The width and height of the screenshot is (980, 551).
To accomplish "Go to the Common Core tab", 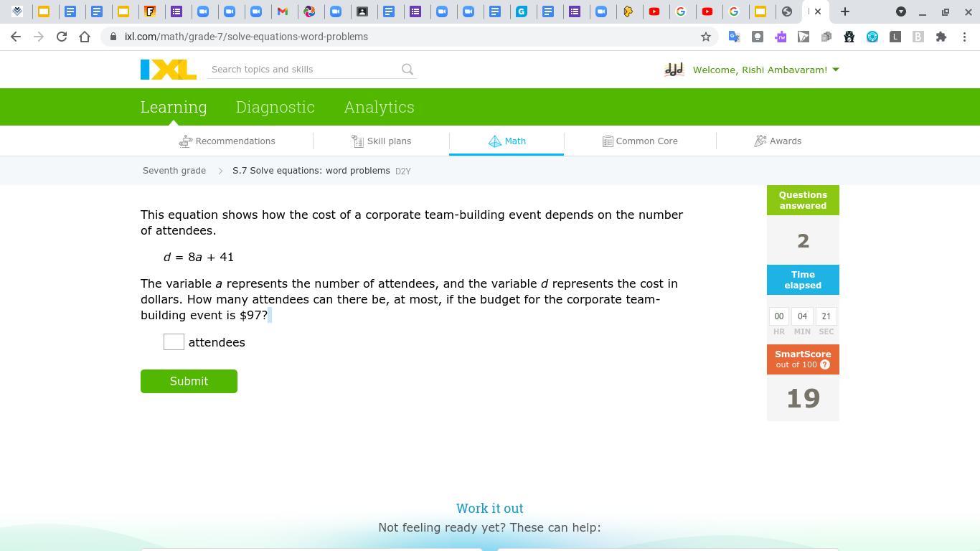I will click(640, 141).
